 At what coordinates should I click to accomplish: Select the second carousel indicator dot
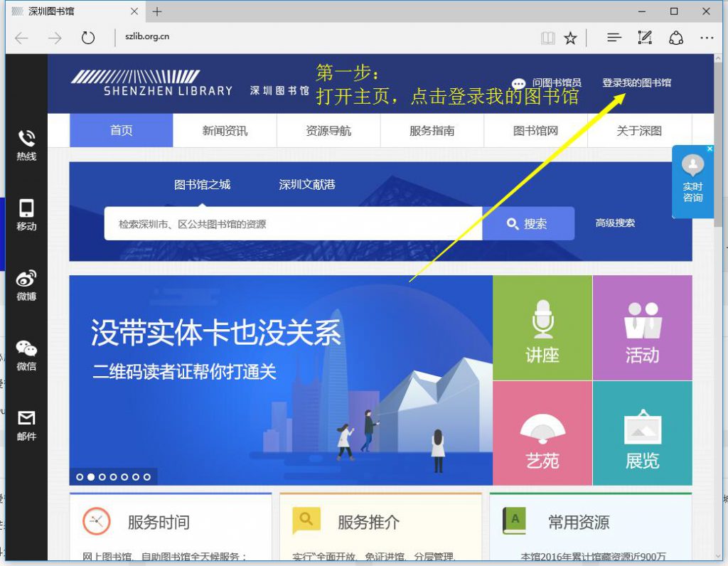coord(91,477)
